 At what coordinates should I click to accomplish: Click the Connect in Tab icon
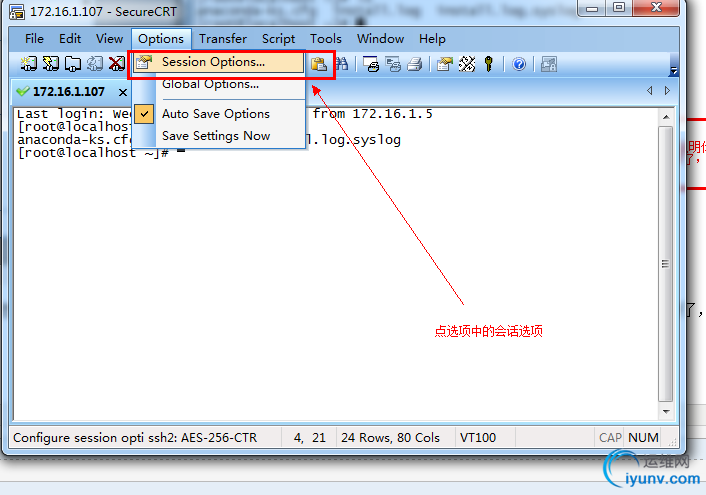pos(72,64)
